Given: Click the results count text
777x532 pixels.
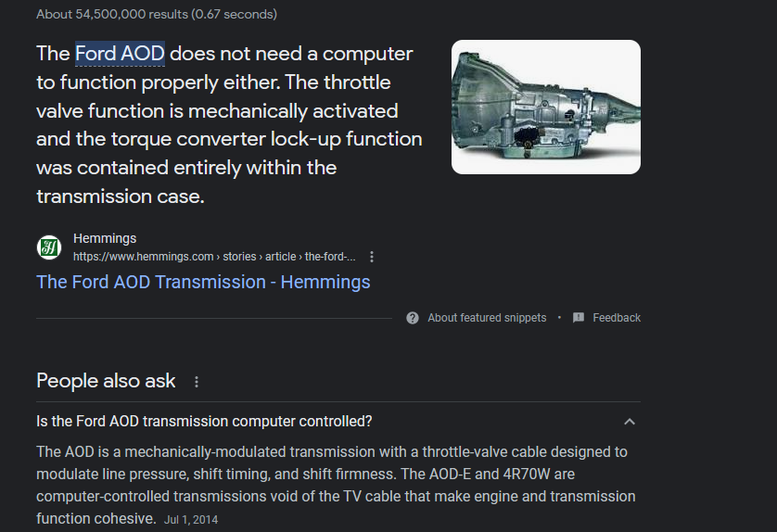Looking at the screenshot, I should coord(156,14).
